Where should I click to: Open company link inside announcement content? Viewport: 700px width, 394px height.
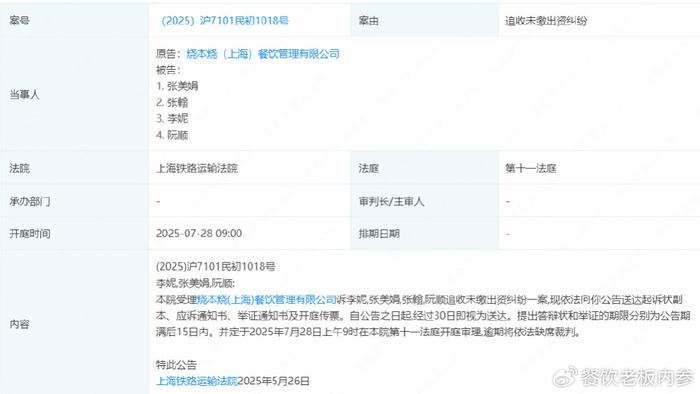(x=267, y=299)
